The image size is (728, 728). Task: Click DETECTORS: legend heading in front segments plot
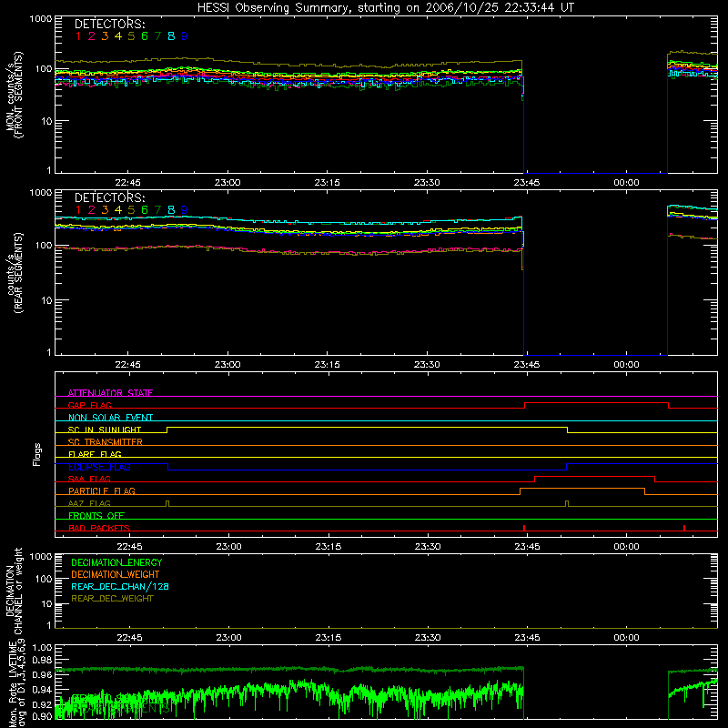pyautogui.click(x=110, y=25)
